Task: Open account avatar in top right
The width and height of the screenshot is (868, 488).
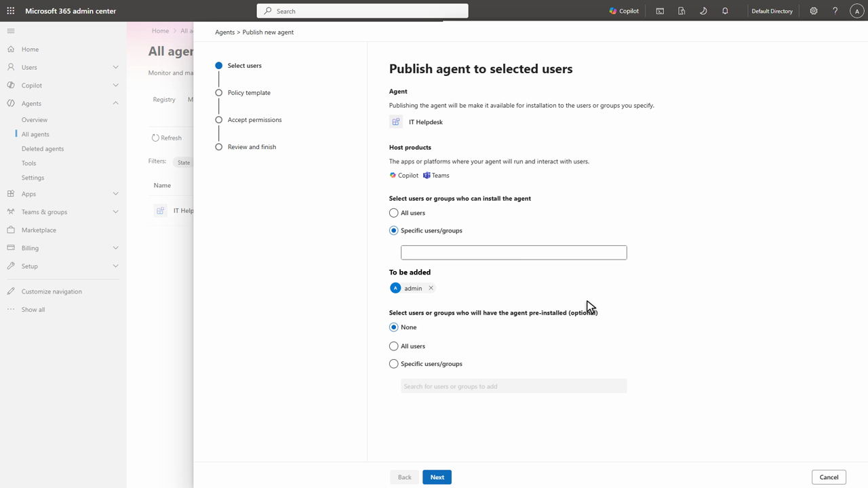Action: [x=856, y=11]
